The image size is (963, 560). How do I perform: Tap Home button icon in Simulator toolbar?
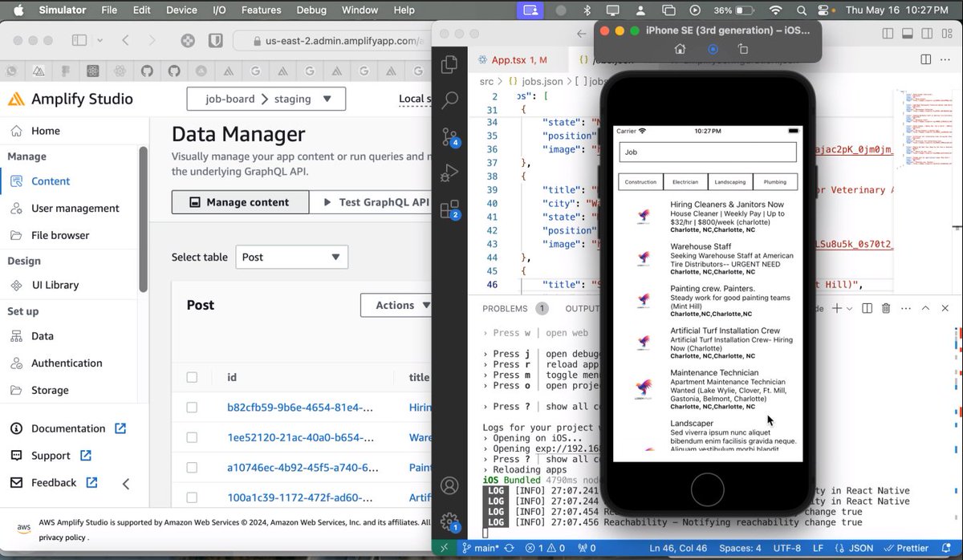(x=680, y=49)
